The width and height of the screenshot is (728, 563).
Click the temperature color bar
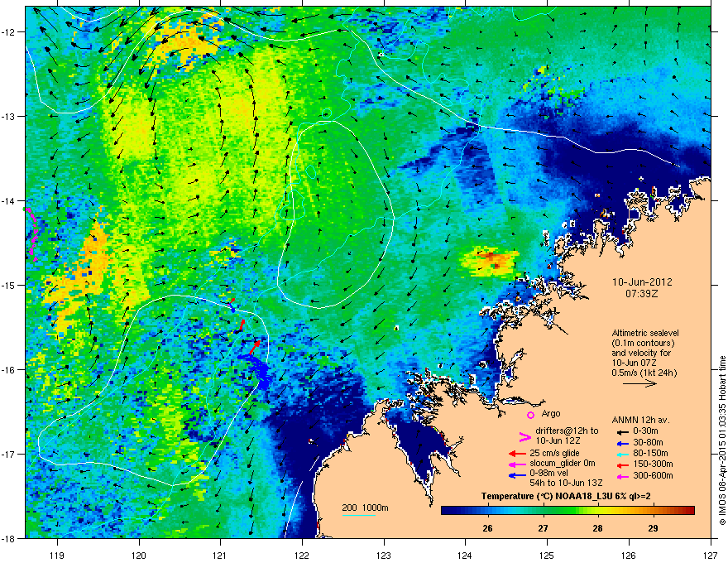pos(568,510)
